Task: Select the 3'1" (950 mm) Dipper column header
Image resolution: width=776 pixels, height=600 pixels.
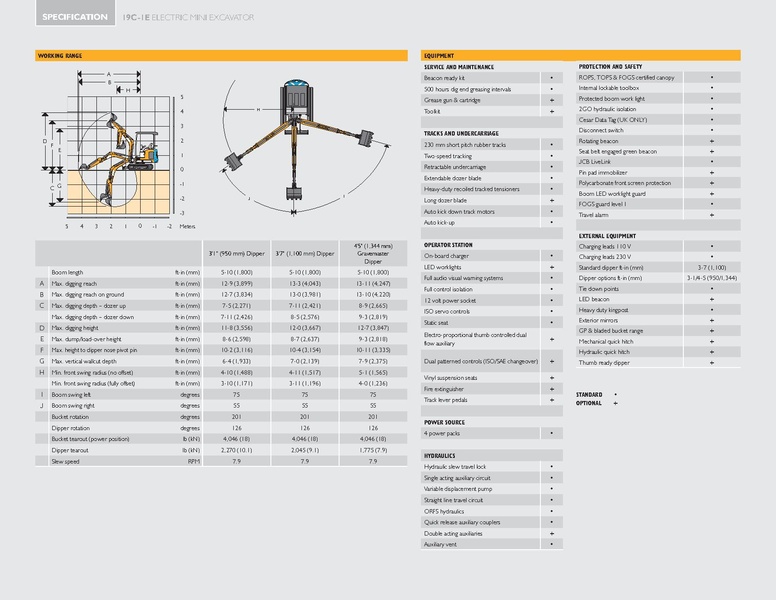Action: tap(237, 253)
